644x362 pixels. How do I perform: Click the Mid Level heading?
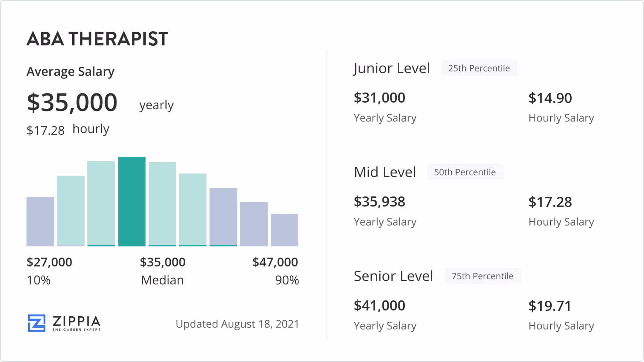[x=385, y=172]
